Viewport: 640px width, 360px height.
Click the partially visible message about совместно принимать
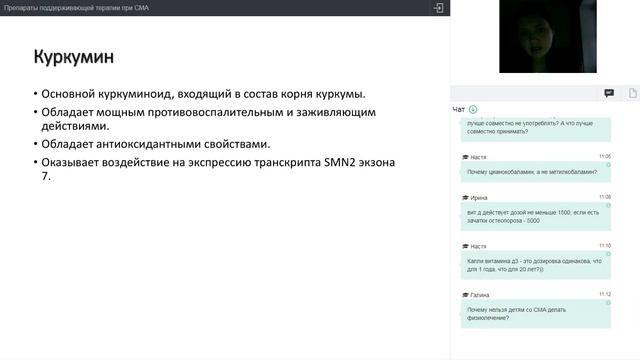point(536,129)
